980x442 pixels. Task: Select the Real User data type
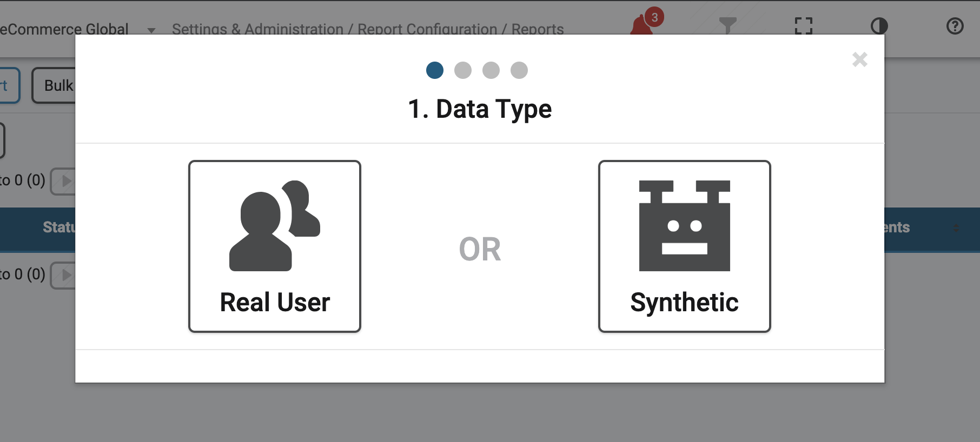click(x=275, y=246)
